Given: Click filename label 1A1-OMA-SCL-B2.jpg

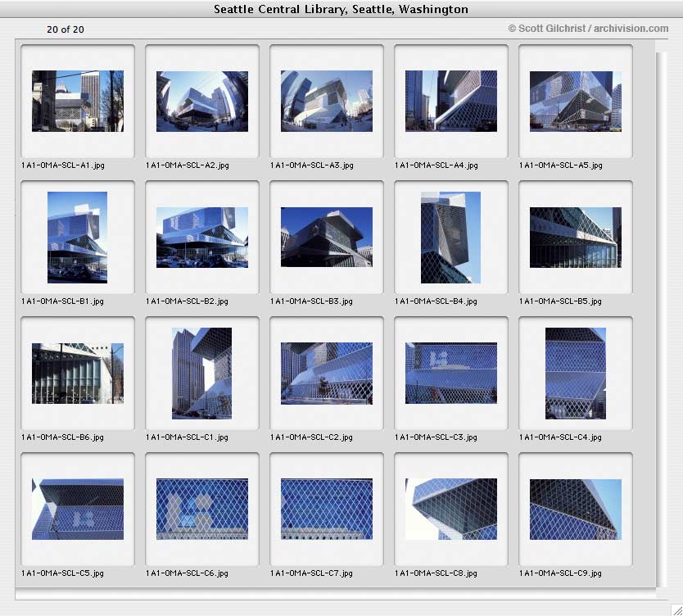Looking at the screenshot, I should [188, 301].
